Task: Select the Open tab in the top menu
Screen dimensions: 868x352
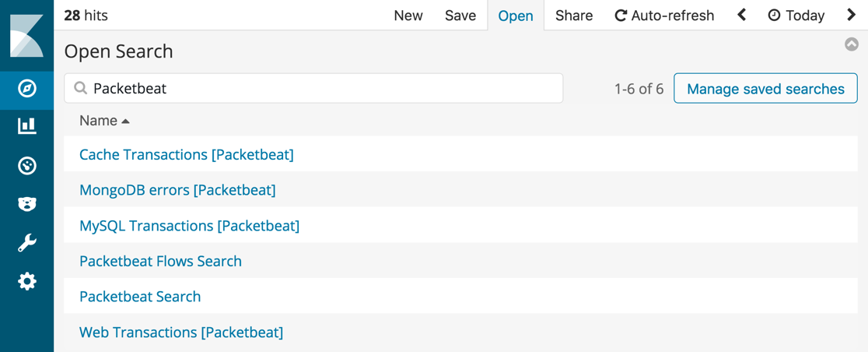Action: click(516, 16)
